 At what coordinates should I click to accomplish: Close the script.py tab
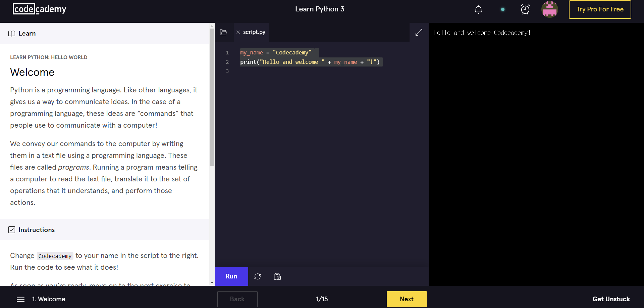[238, 32]
